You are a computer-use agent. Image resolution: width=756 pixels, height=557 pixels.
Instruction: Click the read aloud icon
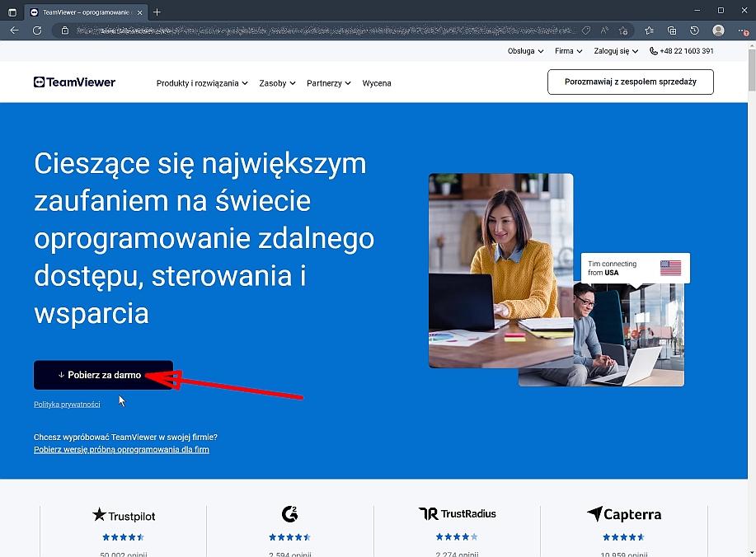tap(604, 30)
